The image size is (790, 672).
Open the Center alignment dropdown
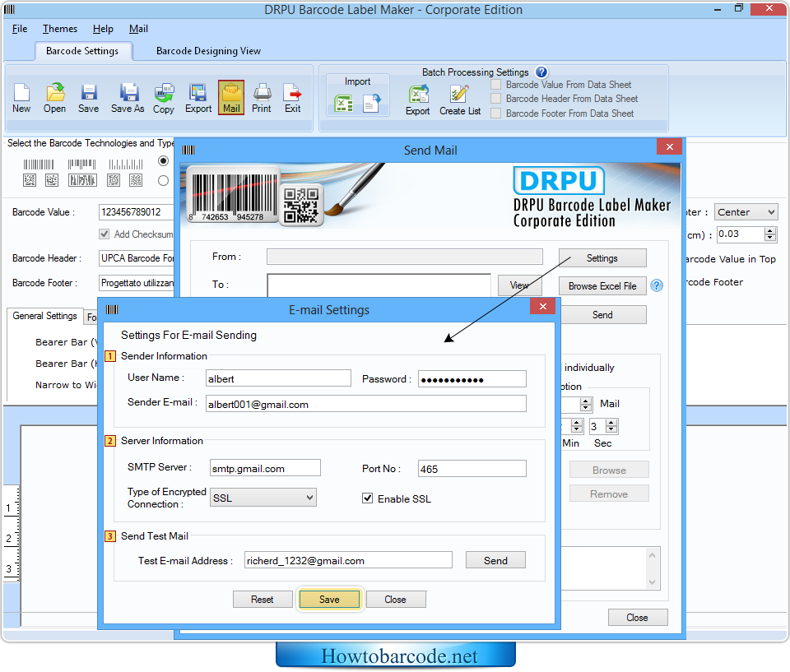[x=746, y=212]
